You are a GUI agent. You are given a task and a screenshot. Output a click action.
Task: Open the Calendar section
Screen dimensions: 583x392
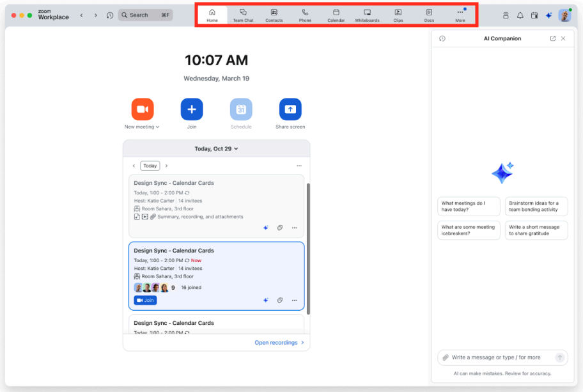336,15
